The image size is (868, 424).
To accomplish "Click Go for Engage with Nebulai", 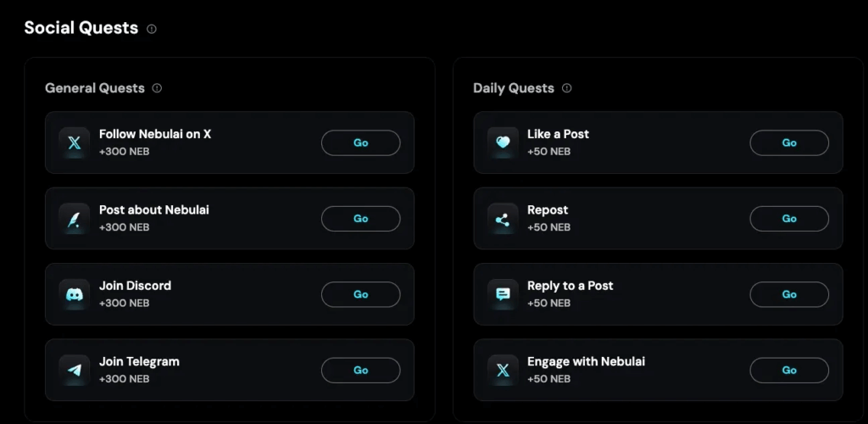I will pos(789,371).
